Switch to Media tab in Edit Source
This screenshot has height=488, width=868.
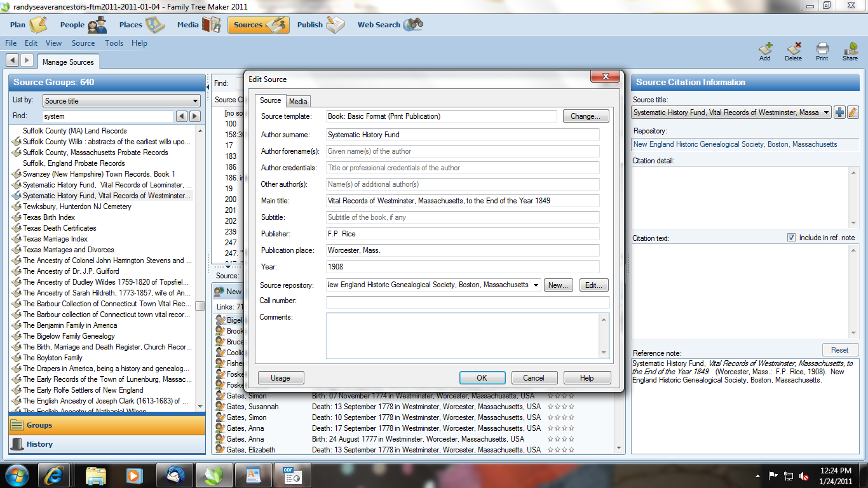tap(298, 102)
